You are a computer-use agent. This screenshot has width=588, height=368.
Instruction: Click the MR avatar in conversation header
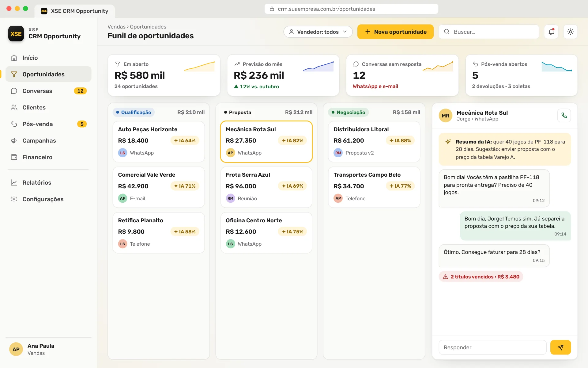point(446,116)
